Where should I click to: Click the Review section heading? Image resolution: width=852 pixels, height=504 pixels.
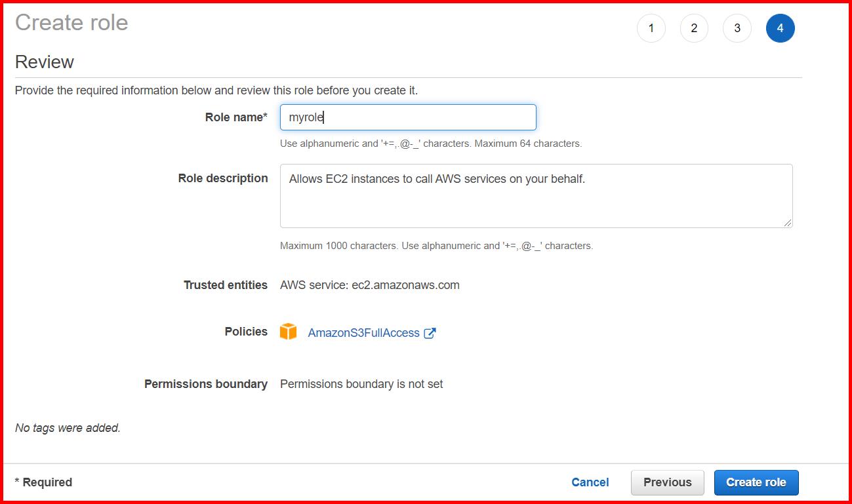pos(44,62)
